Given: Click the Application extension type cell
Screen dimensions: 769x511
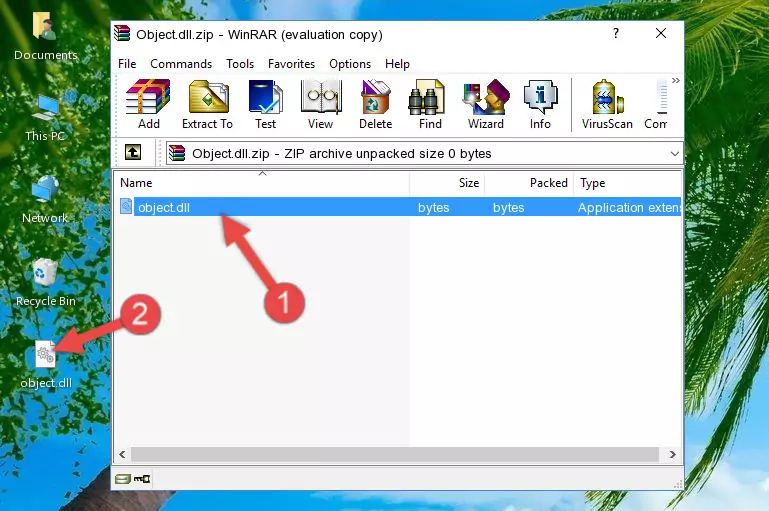Looking at the screenshot, I should click(629, 207).
